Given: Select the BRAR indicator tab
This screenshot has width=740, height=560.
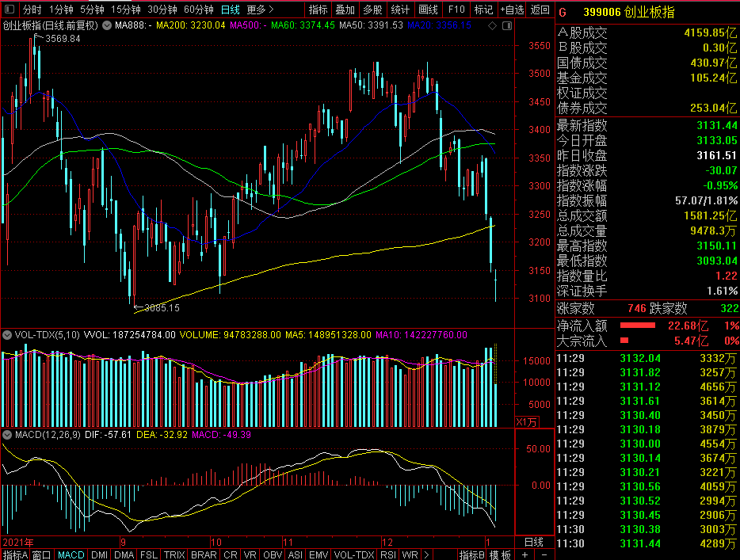Looking at the screenshot, I should [204, 554].
